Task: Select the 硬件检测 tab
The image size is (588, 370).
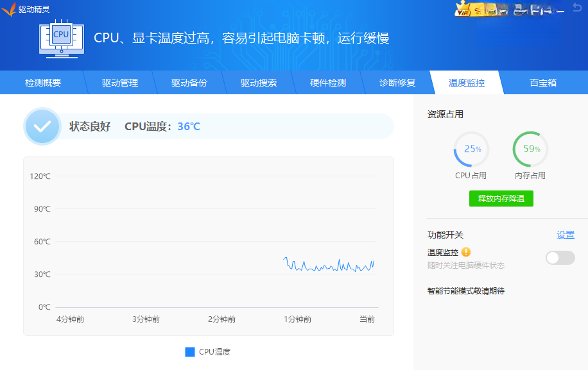Action: [x=328, y=83]
